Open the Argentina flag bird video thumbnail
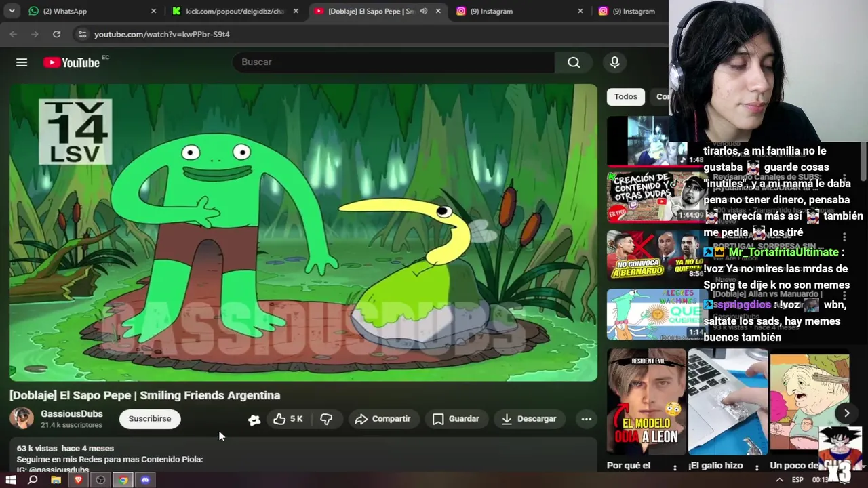 tap(654, 314)
